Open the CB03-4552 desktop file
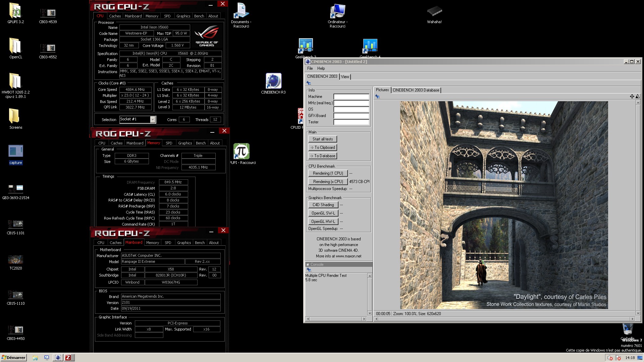Viewport: 644px width, 362px height. (48, 50)
